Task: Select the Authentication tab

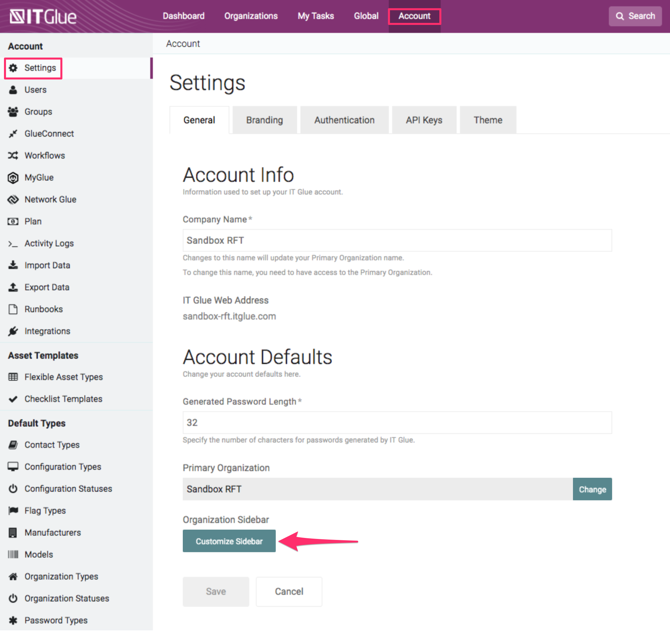Action: [x=344, y=120]
